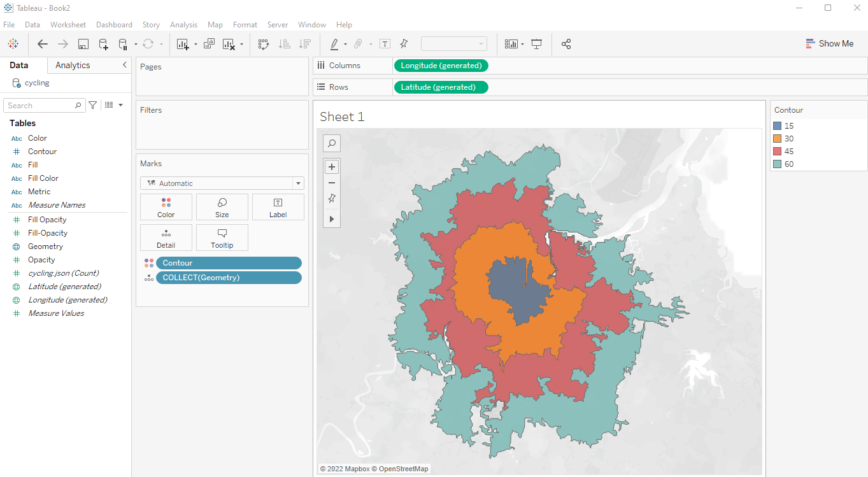Image resolution: width=868 pixels, height=477 pixels.
Task: Refresh the data source
Action: pos(148,43)
